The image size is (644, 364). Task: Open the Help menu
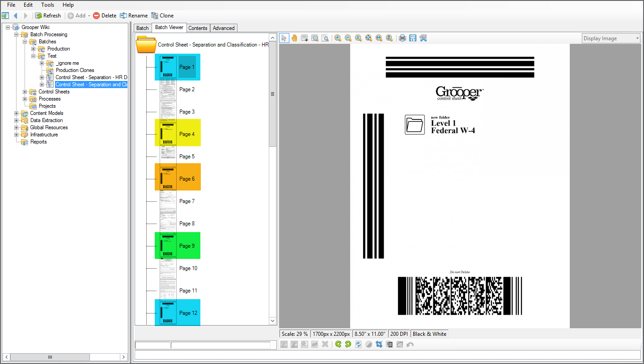click(x=68, y=5)
